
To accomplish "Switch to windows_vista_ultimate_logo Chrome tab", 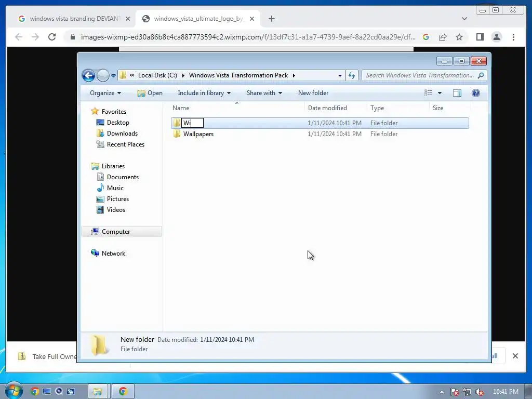I will pyautogui.click(x=198, y=19).
